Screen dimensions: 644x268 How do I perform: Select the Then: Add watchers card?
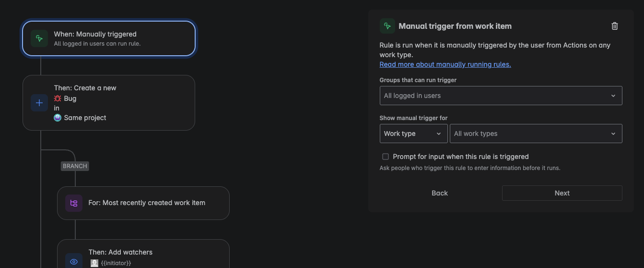pos(143,254)
